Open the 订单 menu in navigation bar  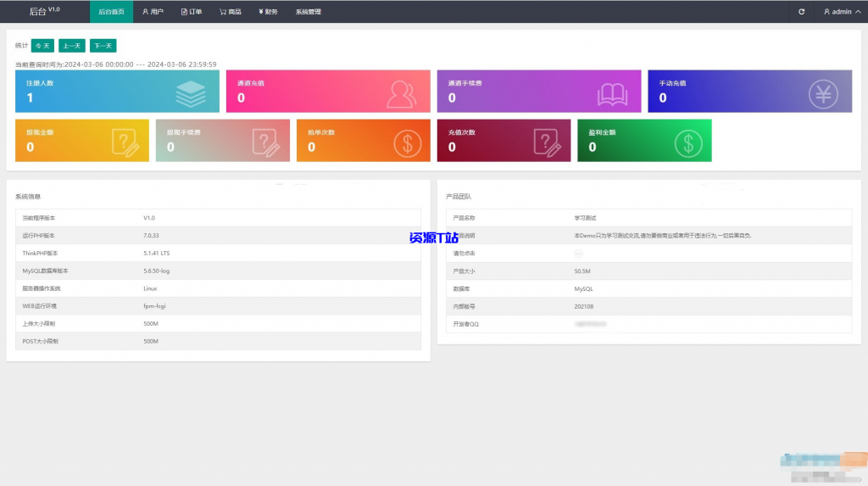(192, 12)
